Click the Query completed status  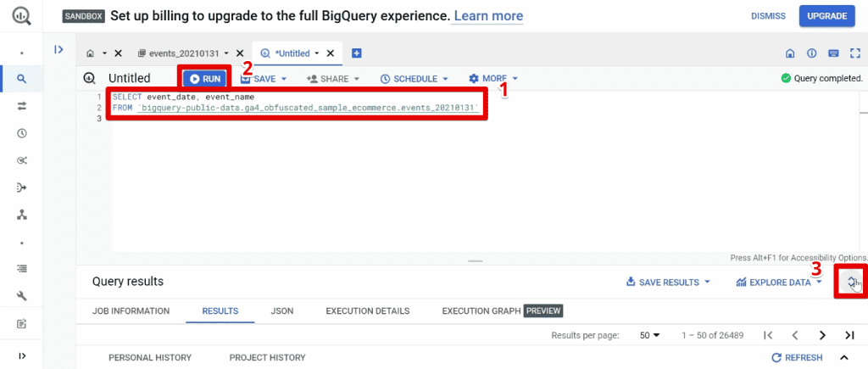[x=821, y=79]
